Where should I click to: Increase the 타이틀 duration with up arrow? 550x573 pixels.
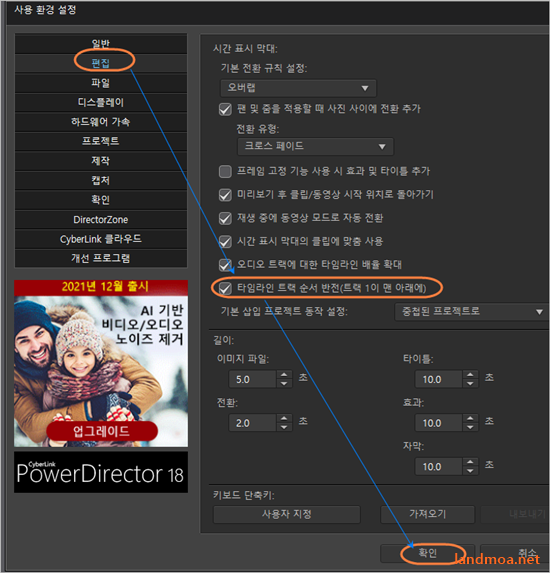point(470,375)
